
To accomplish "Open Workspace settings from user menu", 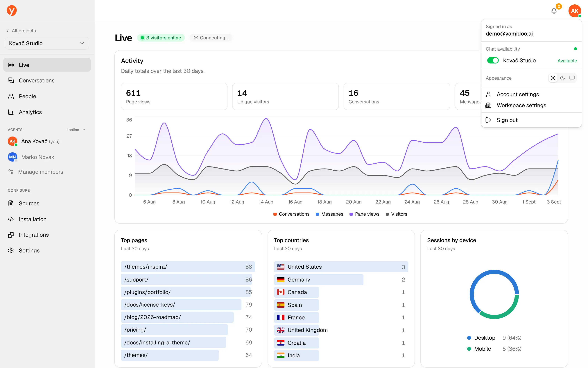I will pyautogui.click(x=531, y=105).
